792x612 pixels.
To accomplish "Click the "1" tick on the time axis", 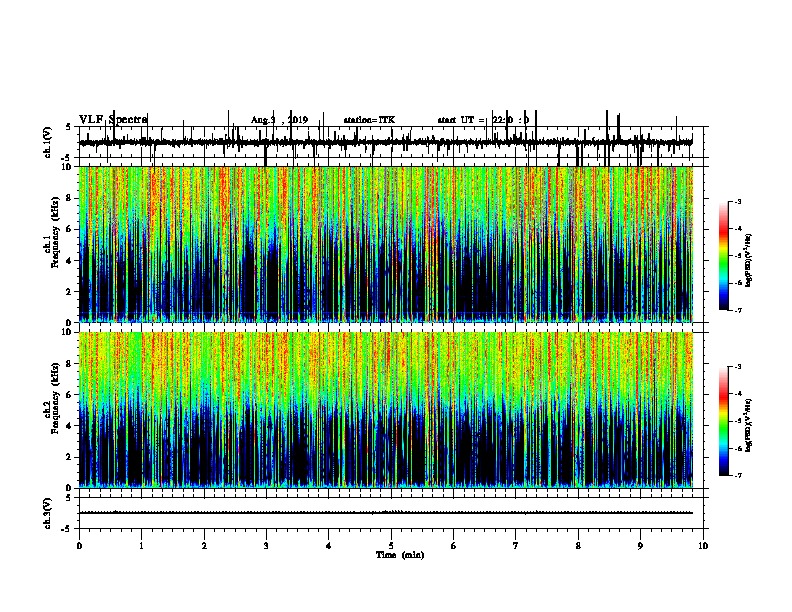I will click(141, 546).
